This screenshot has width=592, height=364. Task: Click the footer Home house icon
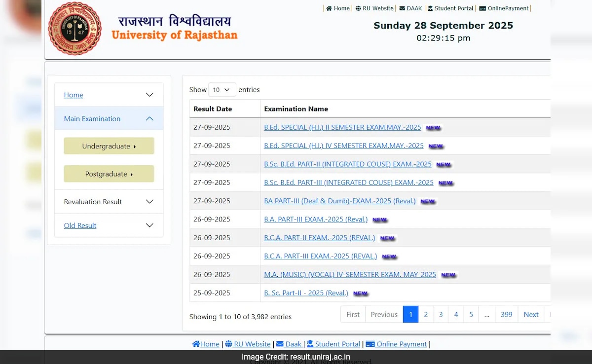(196, 344)
